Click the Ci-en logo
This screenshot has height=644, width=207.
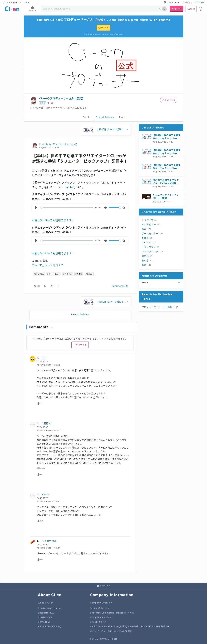12,9
